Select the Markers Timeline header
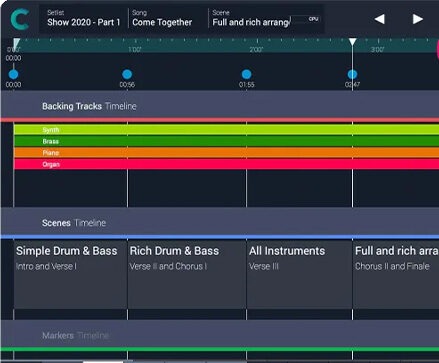439x363 pixels. pyautogui.click(x=220, y=335)
